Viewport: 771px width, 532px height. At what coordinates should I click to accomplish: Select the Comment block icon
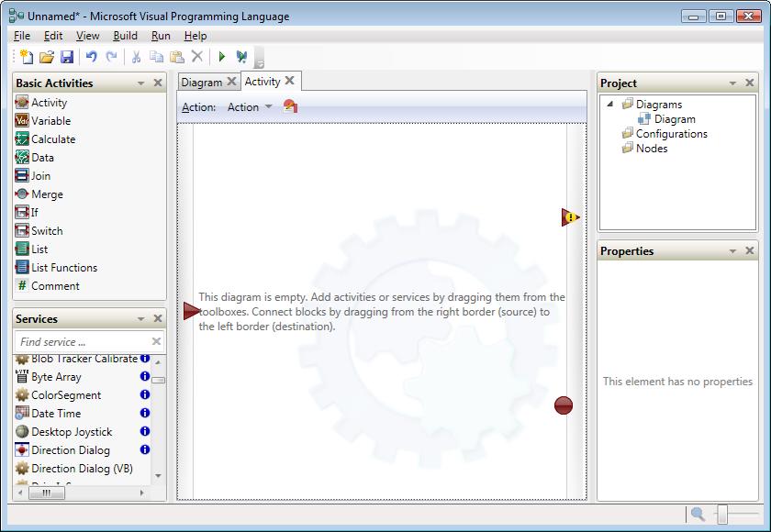click(22, 286)
